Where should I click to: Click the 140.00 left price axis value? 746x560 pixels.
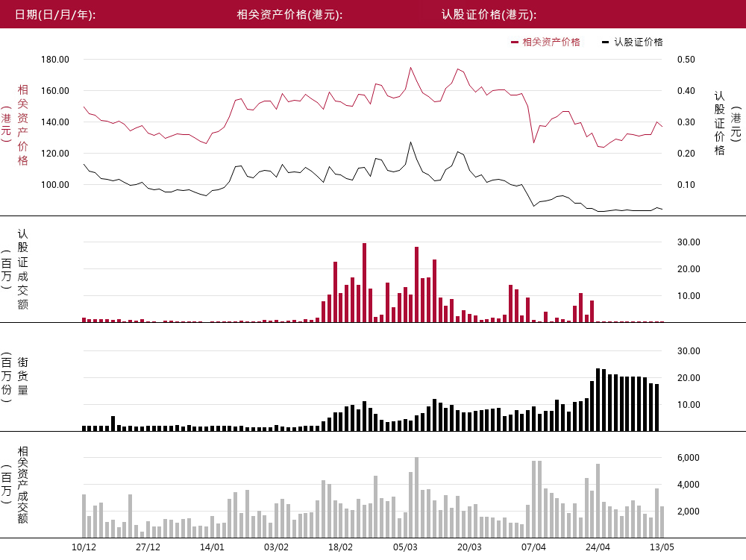pyautogui.click(x=55, y=122)
